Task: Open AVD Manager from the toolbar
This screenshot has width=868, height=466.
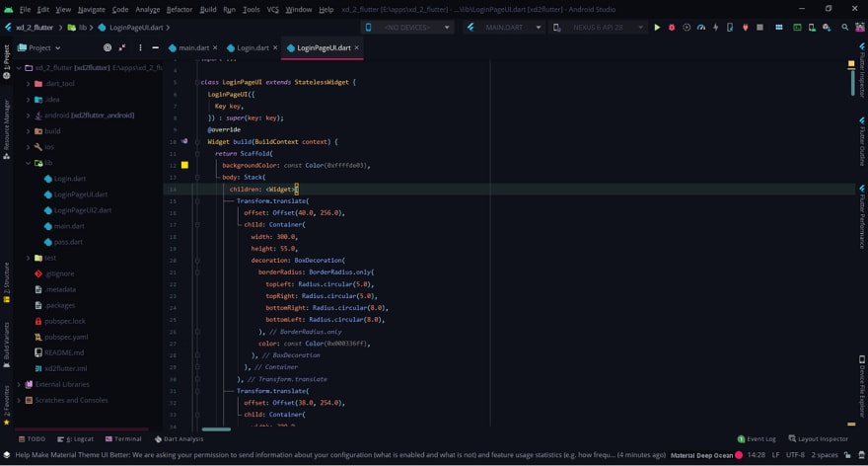Action: tap(812, 28)
